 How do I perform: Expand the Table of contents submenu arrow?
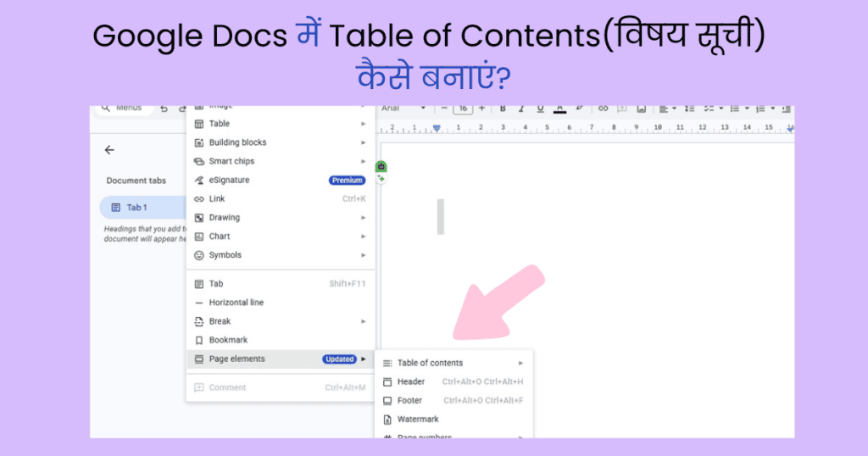point(520,363)
